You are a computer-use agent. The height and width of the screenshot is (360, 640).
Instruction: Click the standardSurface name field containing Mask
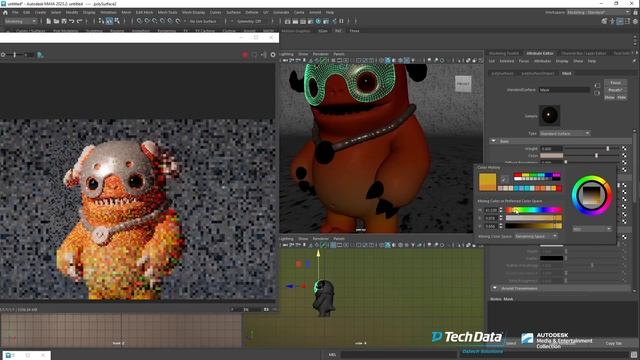(x=564, y=90)
